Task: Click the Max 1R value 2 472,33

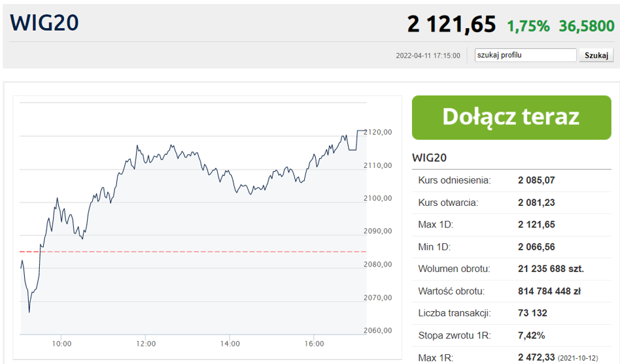Action: tap(536, 357)
